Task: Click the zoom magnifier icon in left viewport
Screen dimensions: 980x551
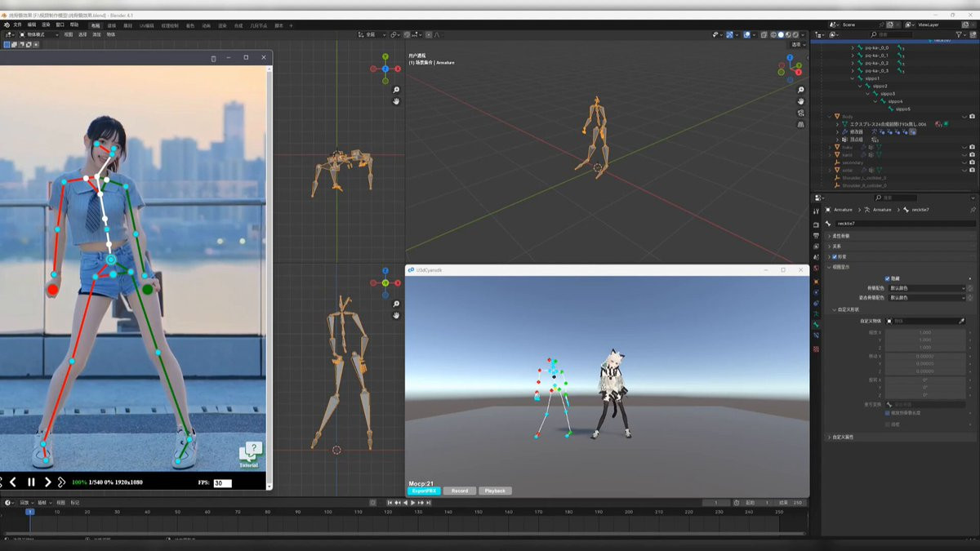Action: point(396,90)
